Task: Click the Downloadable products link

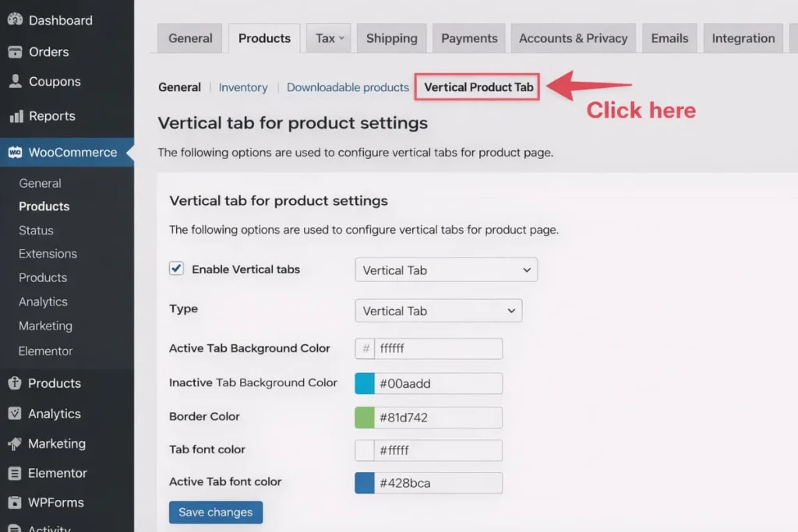Action: (348, 87)
